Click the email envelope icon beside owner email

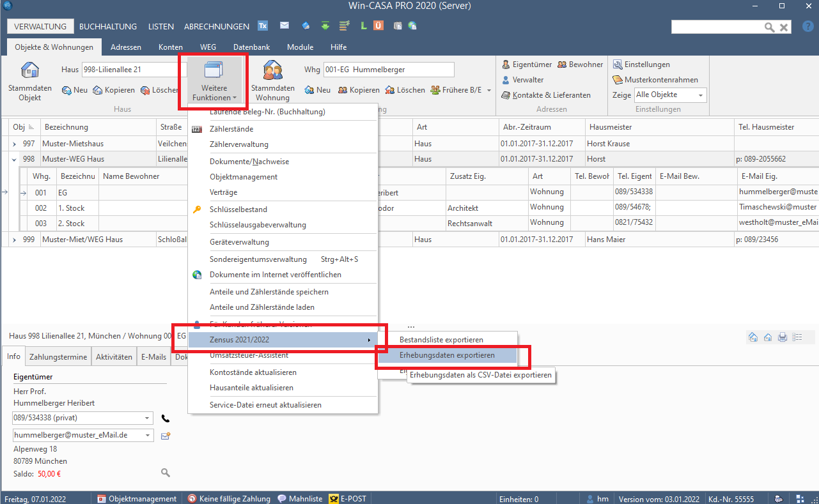(x=166, y=436)
